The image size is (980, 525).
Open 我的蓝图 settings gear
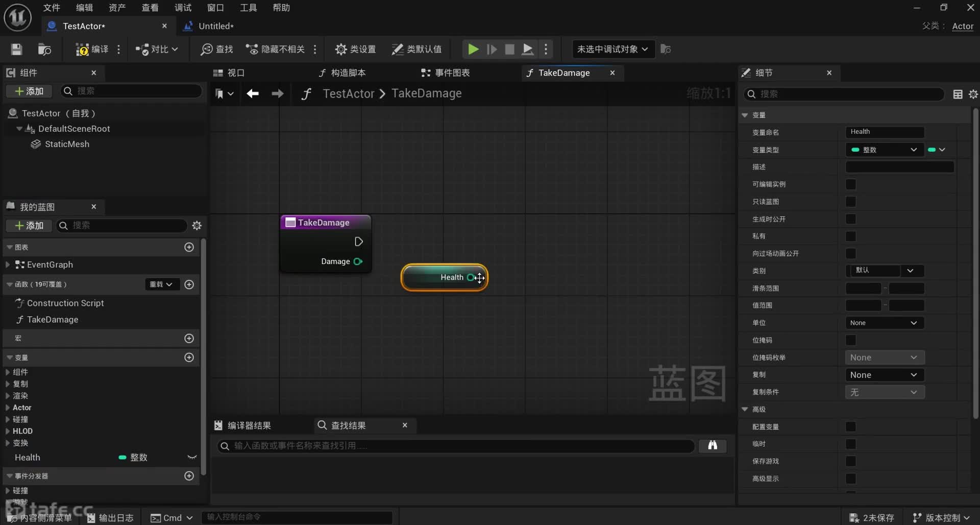pos(197,226)
